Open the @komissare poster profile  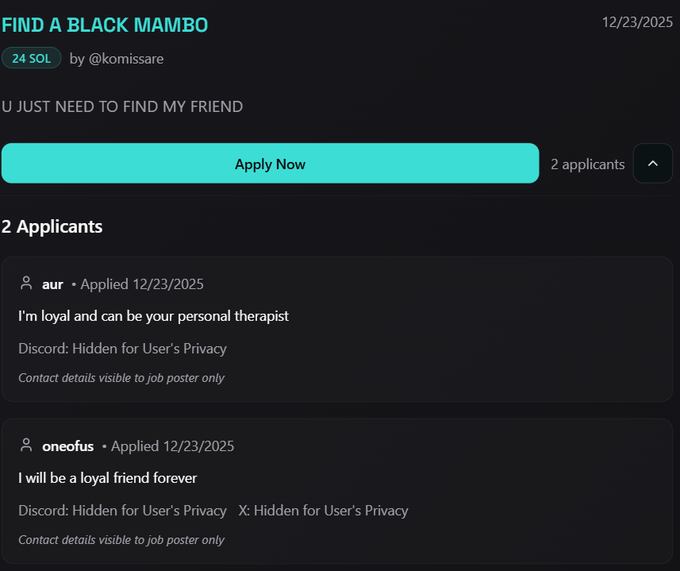tap(126, 59)
